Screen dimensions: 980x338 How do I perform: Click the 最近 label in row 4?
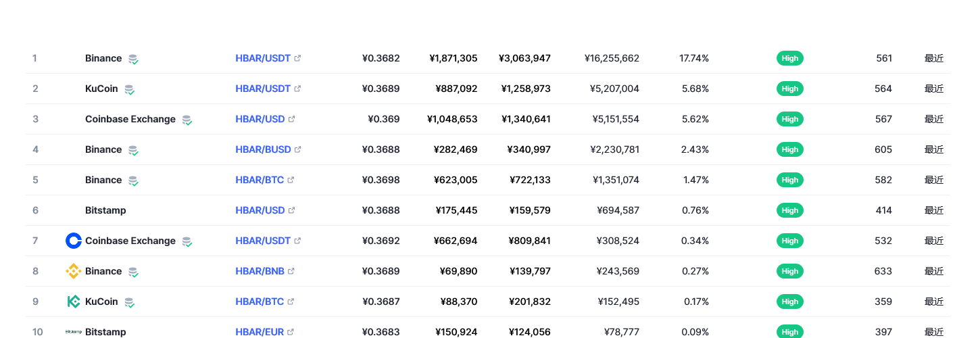[934, 149]
